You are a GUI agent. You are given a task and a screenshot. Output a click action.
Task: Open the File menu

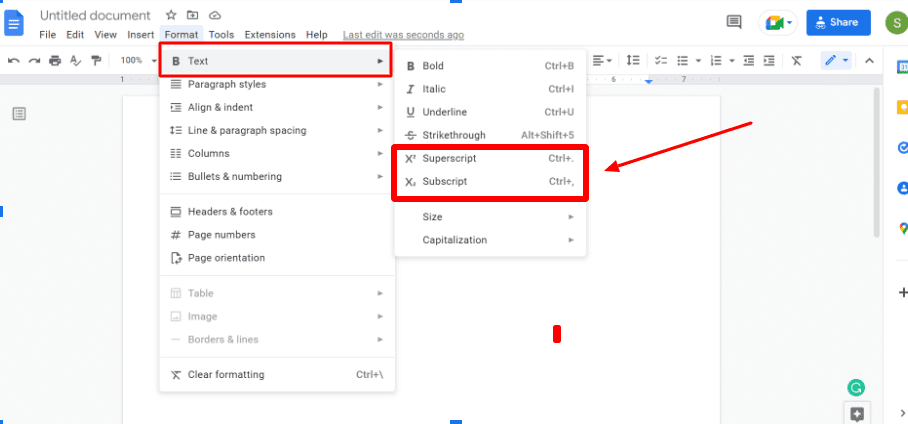[x=47, y=35]
